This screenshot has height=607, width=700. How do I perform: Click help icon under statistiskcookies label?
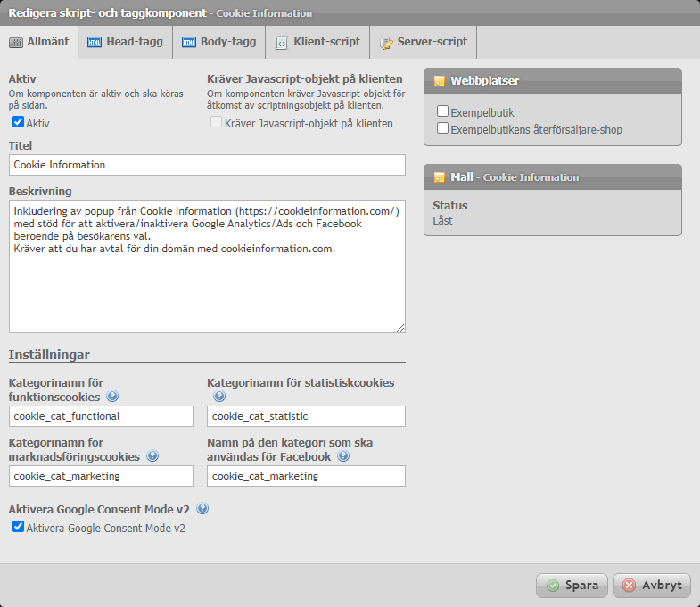pos(219,397)
